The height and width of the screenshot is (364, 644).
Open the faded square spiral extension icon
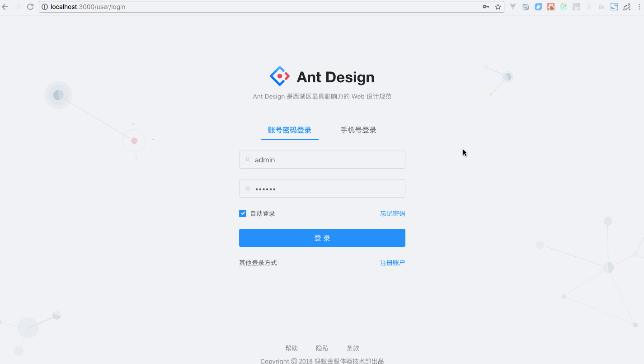click(602, 7)
